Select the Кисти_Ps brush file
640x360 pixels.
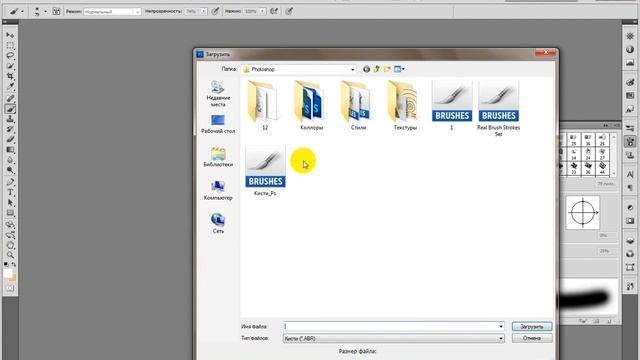tap(265, 171)
